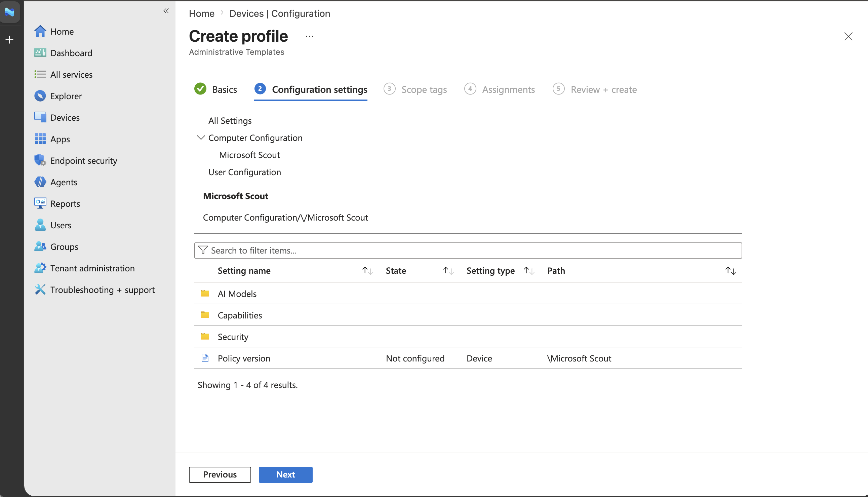Select All Settings in the tree
The height and width of the screenshot is (497, 868).
[x=230, y=120]
